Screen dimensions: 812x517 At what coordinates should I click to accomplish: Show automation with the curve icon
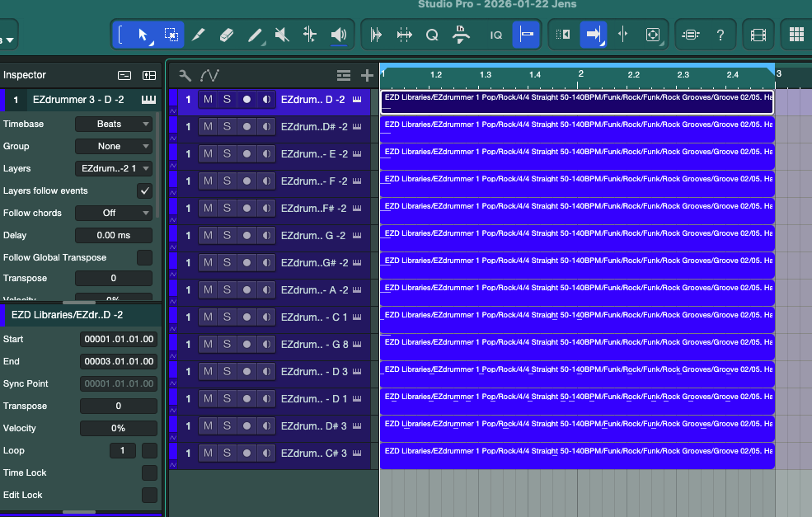coord(209,76)
